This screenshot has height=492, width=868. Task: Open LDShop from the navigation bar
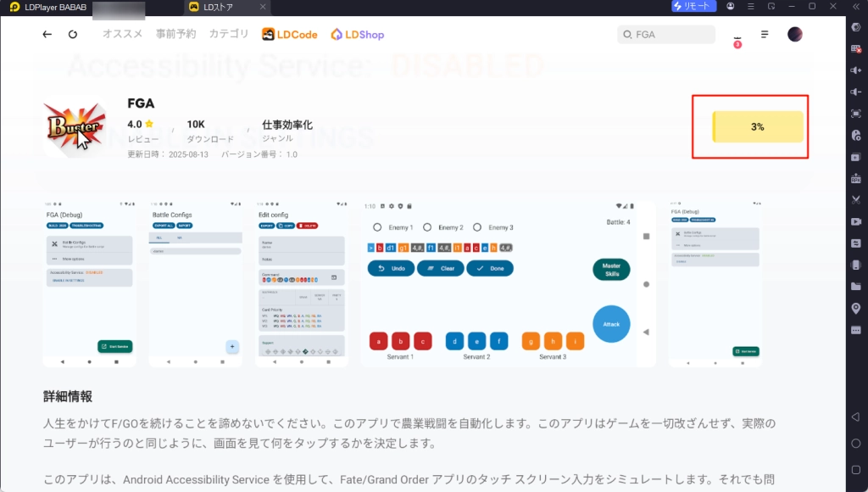357,34
